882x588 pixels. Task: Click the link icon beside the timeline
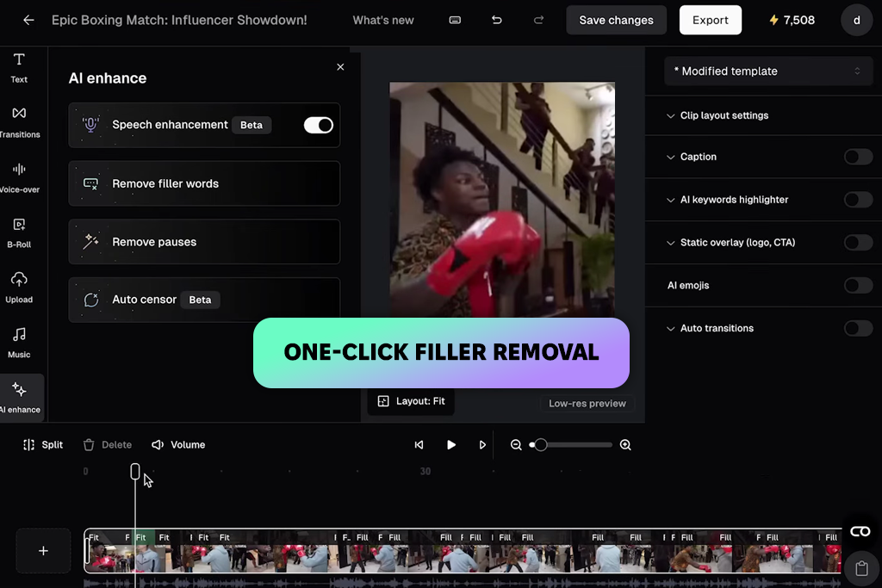pyautogui.click(x=860, y=532)
